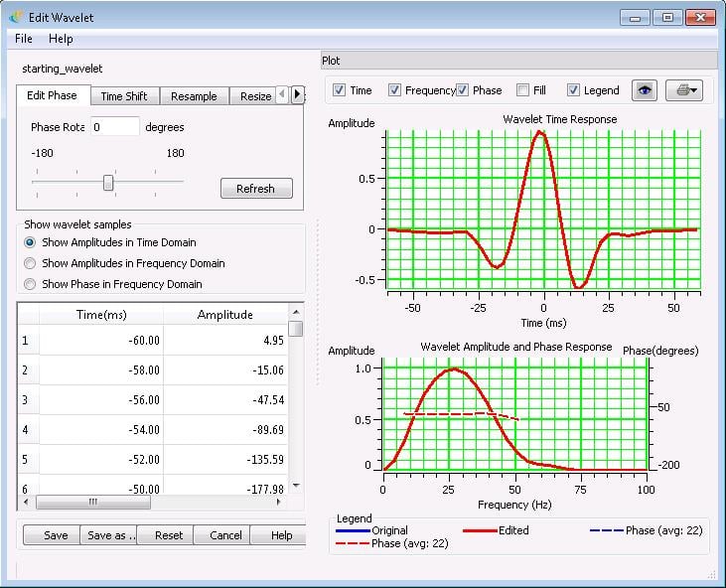
Task: Minimize the Edit Wavelet window
Action: (x=635, y=18)
